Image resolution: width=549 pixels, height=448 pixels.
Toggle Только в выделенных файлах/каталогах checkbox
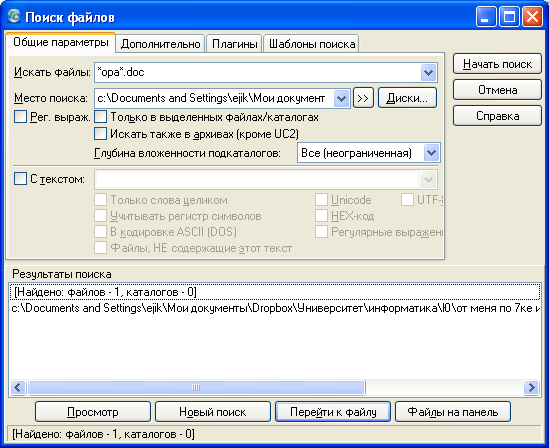point(100,117)
